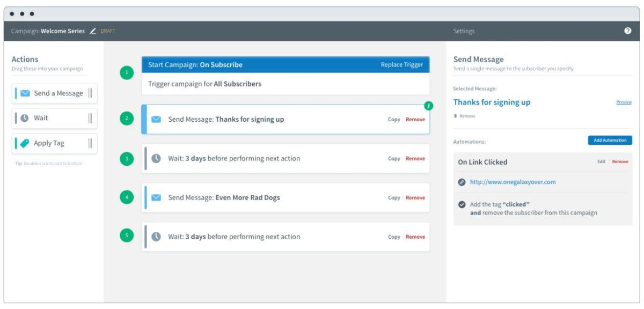
Task: Copy the step 5 Wait action
Action: (x=394, y=237)
